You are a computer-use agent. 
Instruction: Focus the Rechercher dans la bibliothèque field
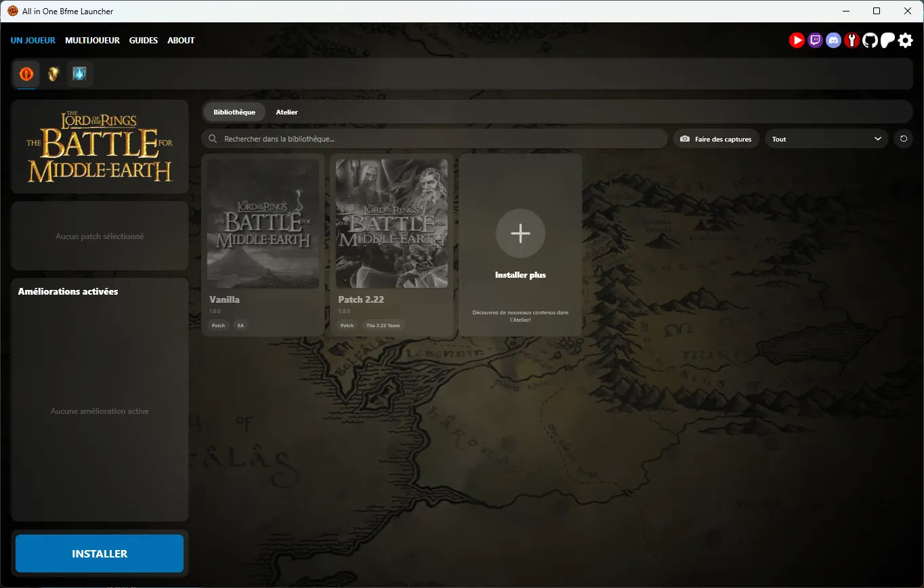(434, 139)
